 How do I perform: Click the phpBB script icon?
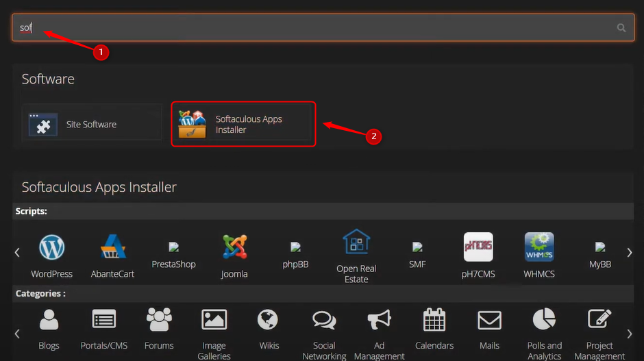[295, 247]
